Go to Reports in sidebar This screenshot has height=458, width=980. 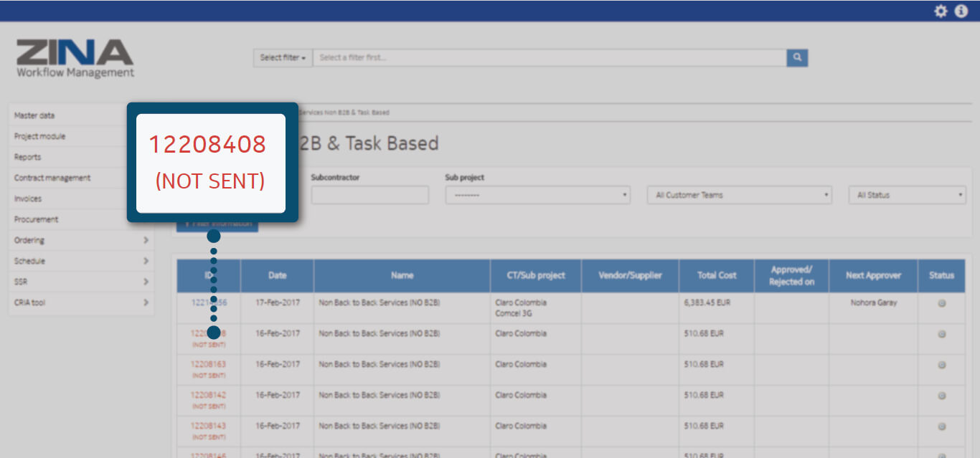click(28, 157)
